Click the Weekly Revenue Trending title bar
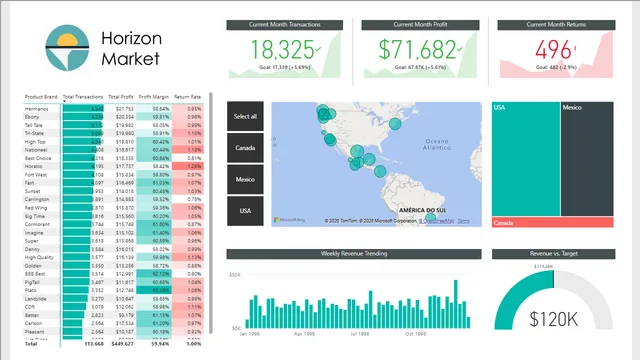 coord(354,253)
